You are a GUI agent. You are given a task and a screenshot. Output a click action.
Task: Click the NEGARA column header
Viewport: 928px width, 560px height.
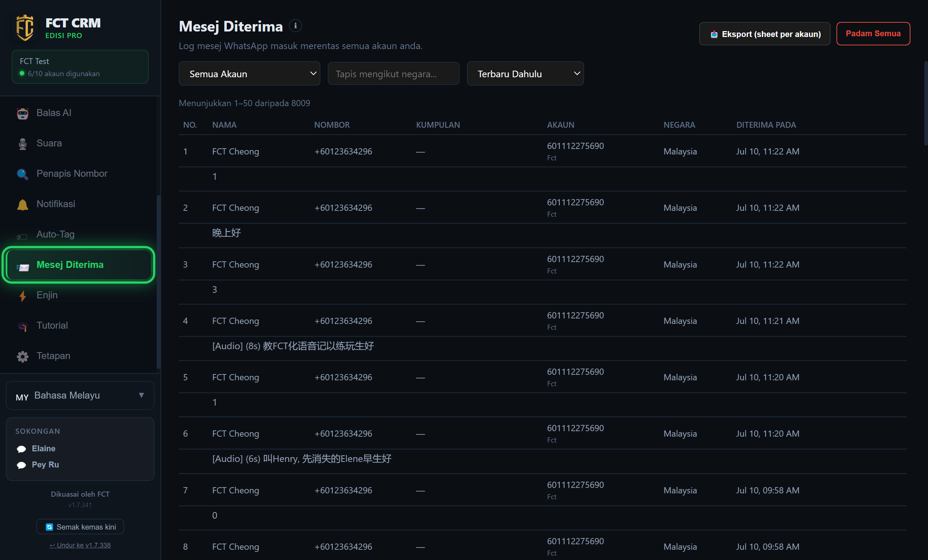pos(679,125)
